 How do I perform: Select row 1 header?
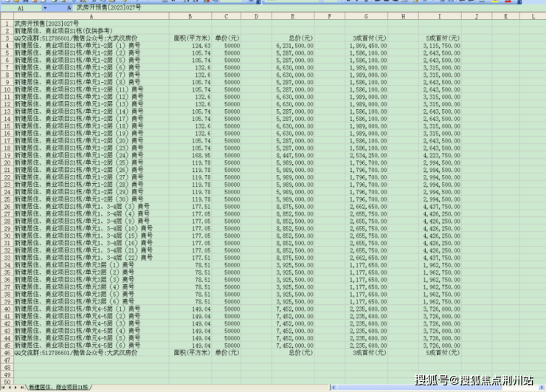tap(7, 24)
